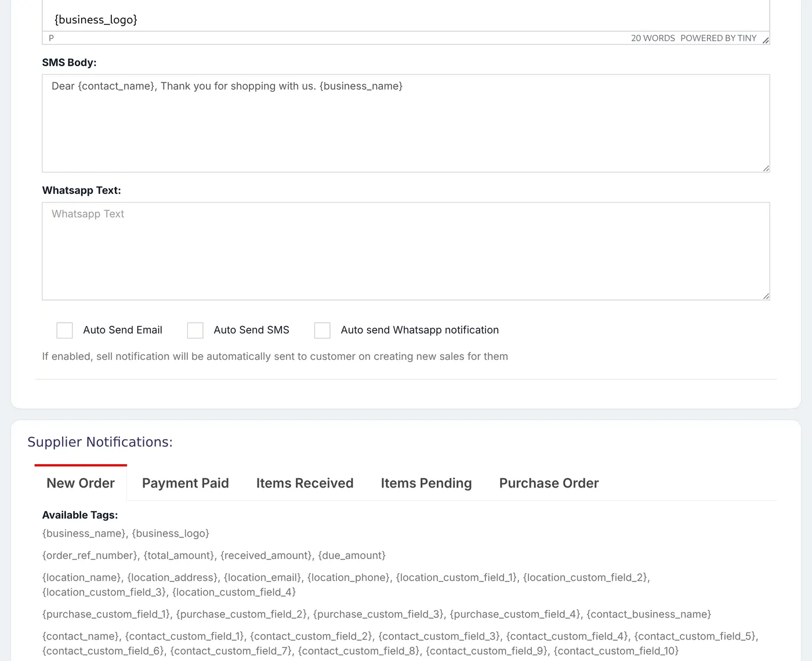Click the {location_email} tag text
Image resolution: width=812 pixels, height=661 pixels.
(263, 577)
